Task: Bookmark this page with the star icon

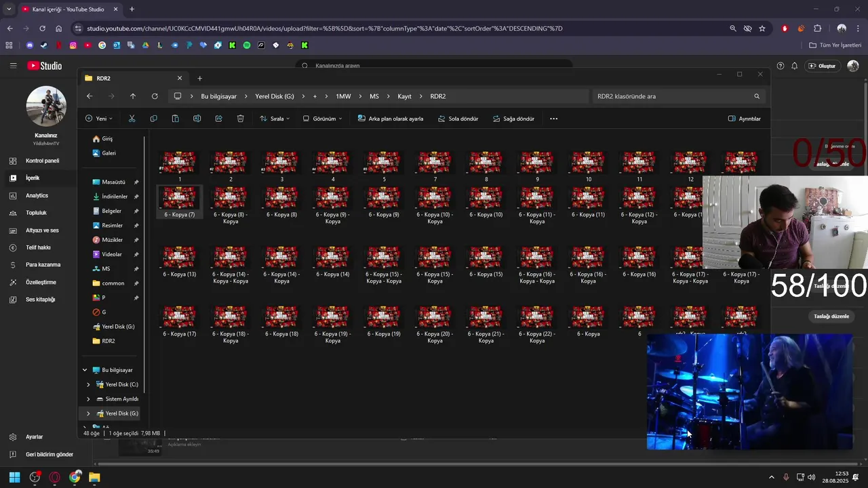Action: tap(762, 28)
